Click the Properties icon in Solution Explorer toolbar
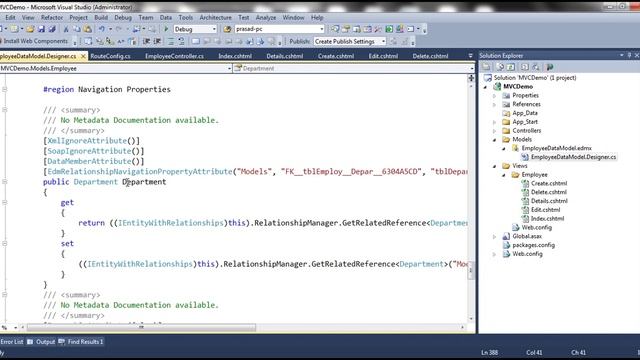Viewport: 640px width, 360px height. 486,67
